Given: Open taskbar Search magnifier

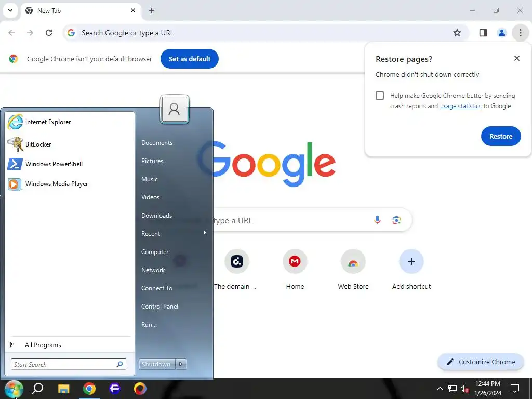Looking at the screenshot, I should (37, 389).
